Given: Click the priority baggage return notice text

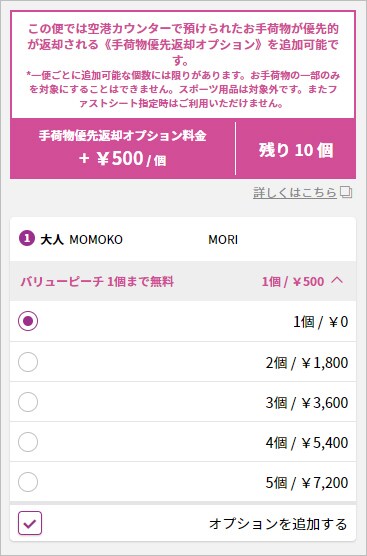Looking at the screenshot, I should pos(183,65).
